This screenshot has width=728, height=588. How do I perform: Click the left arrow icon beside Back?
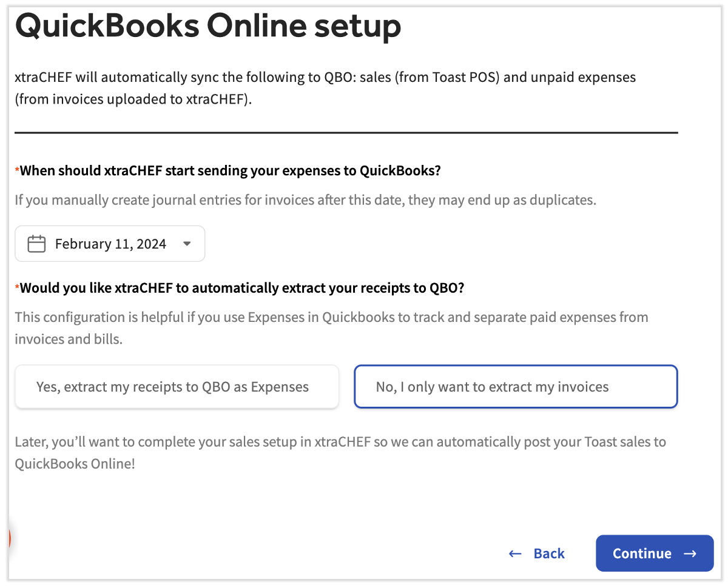tap(515, 553)
